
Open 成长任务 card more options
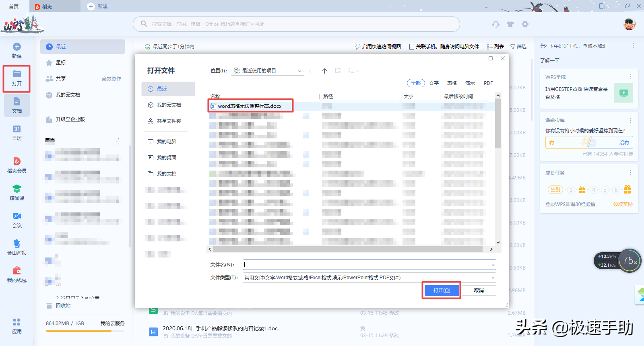pos(631,173)
